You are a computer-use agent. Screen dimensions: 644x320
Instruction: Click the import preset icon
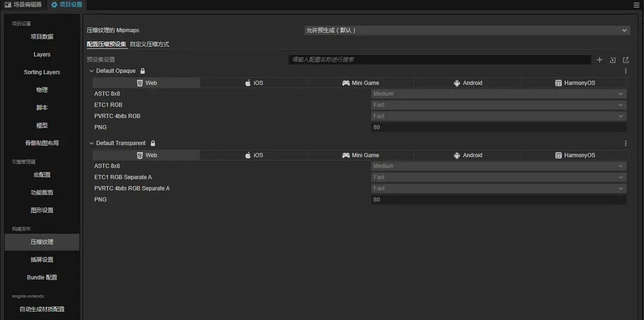612,60
